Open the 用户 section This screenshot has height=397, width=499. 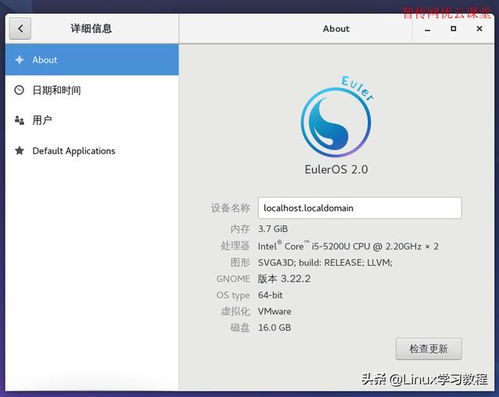(92, 120)
